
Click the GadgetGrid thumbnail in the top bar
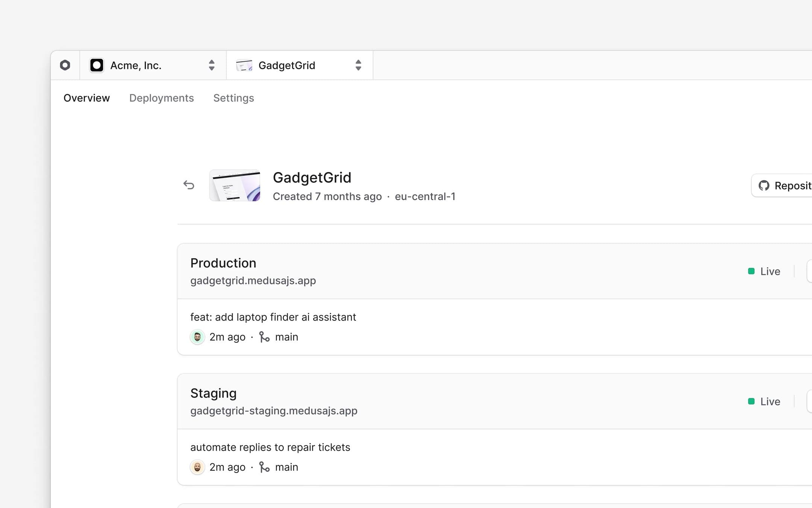point(244,65)
